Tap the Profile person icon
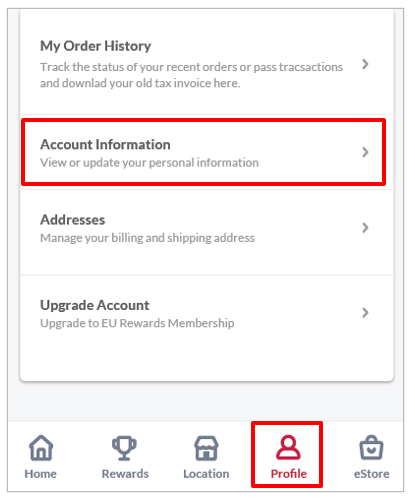 click(288, 447)
